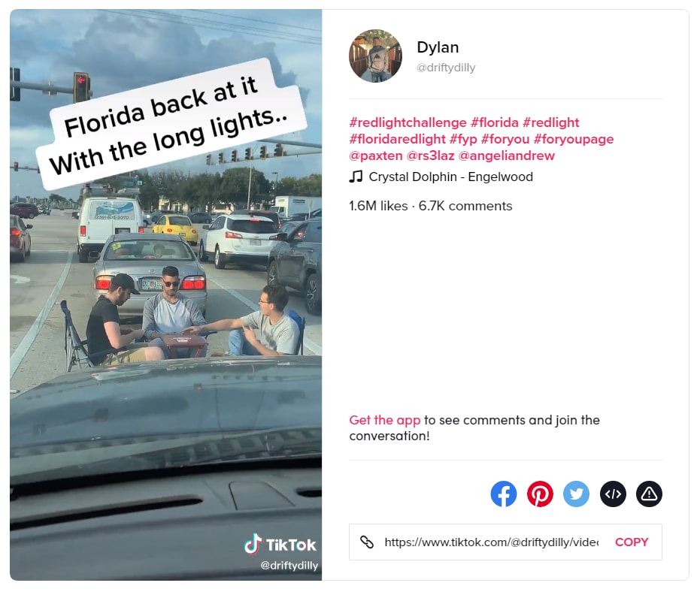This screenshot has height=592, width=700.
Task: Share the video on Facebook
Action: tap(504, 494)
